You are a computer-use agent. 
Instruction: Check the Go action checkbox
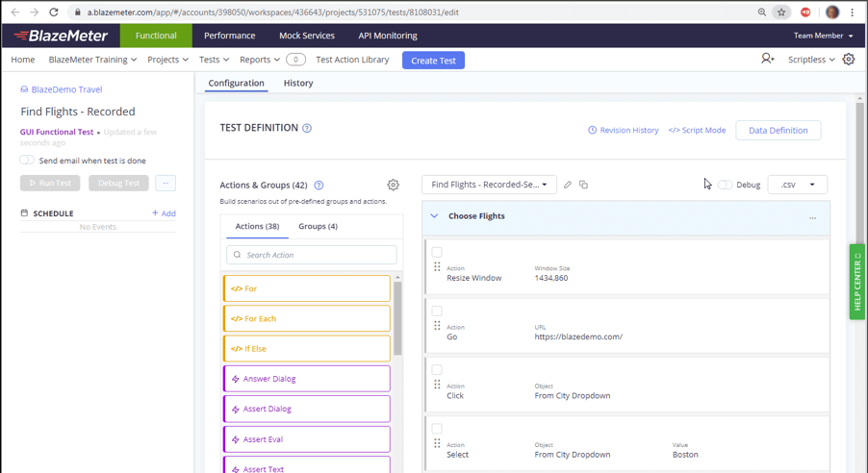[x=437, y=311]
